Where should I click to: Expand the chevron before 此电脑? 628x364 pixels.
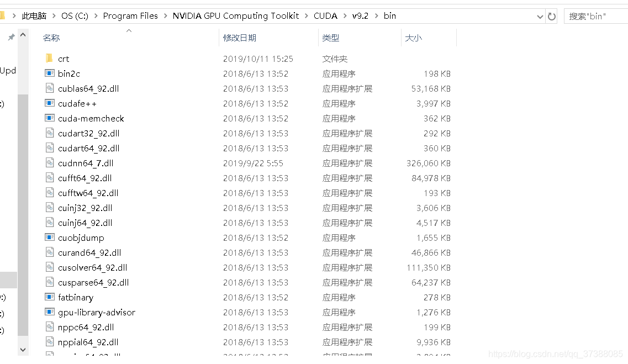pyautogui.click(x=14, y=16)
